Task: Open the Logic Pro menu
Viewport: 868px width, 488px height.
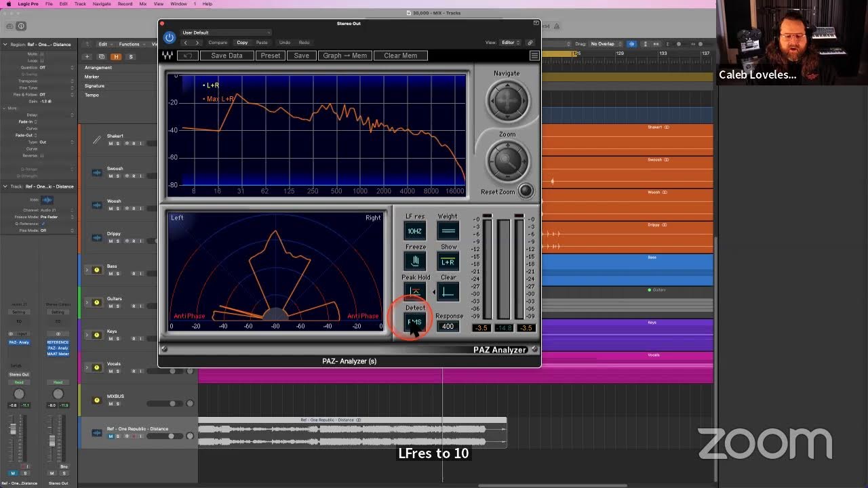Action: click(28, 4)
